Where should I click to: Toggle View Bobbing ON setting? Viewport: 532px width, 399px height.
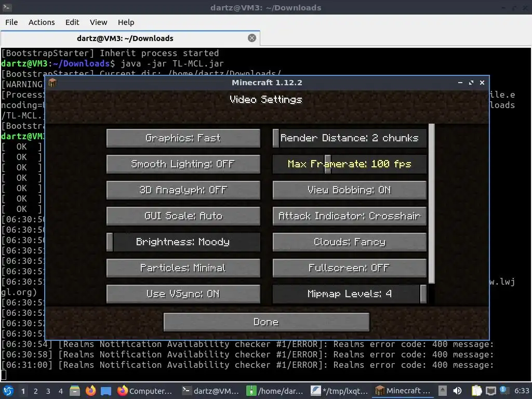pyautogui.click(x=350, y=190)
